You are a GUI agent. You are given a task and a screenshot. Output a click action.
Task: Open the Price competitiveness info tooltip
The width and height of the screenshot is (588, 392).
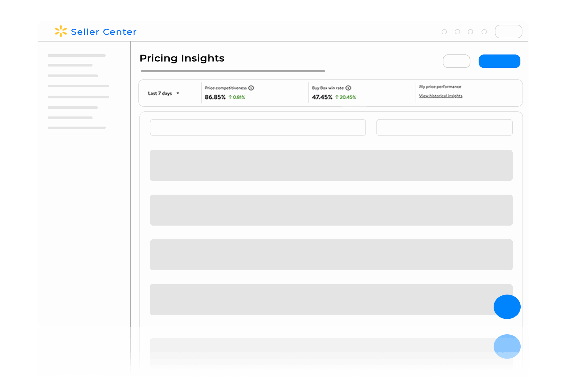coord(252,88)
